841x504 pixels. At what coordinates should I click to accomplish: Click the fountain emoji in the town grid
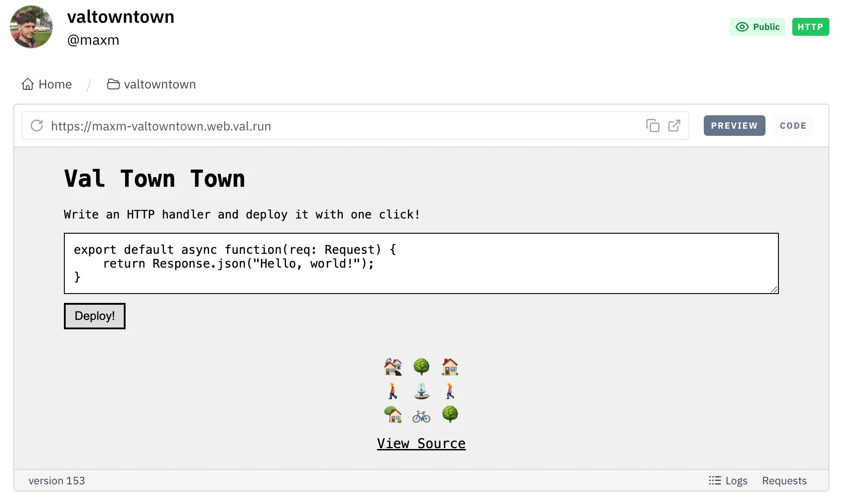[421, 391]
